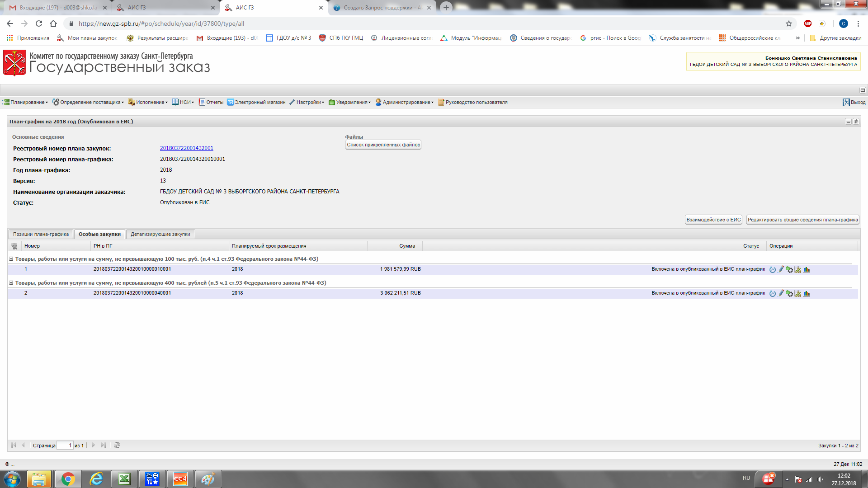Click the Выход logout button
The height and width of the screenshot is (488, 868).
[x=854, y=102]
